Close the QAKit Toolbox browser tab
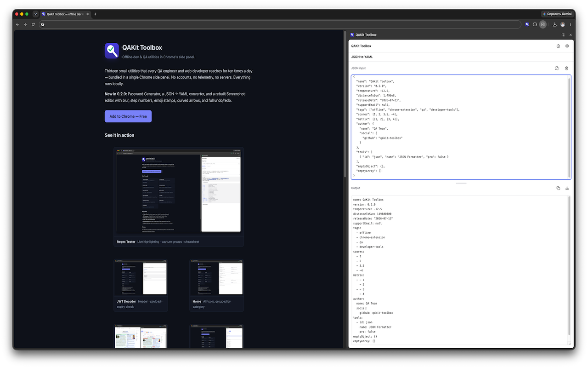Image resolution: width=588 pixels, height=368 pixels. [88, 14]
